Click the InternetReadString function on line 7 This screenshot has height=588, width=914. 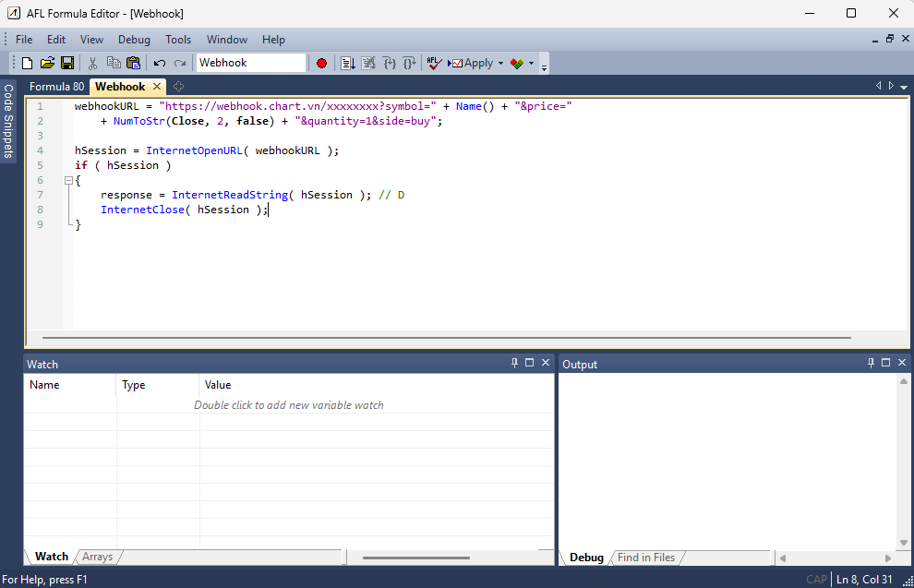point(230,195)
